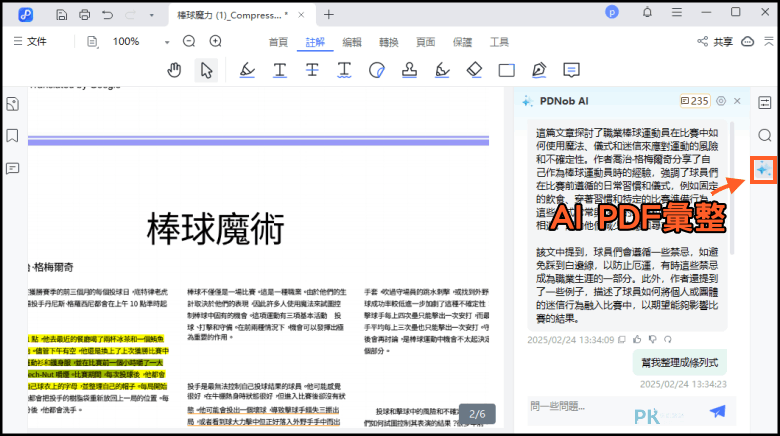The image size is (780, 436).
Task: Select the Highlight text tool
Action: 247,70
